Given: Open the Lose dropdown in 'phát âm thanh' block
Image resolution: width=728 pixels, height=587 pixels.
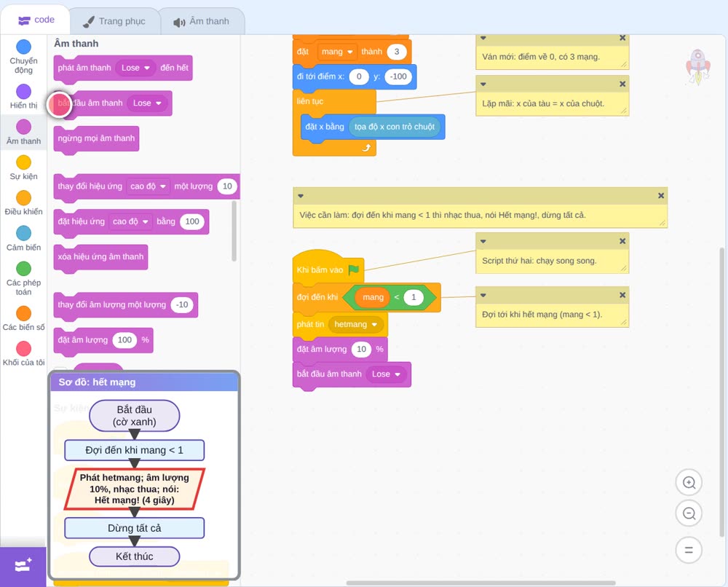Looking at the screenshot, I should 135,68.
